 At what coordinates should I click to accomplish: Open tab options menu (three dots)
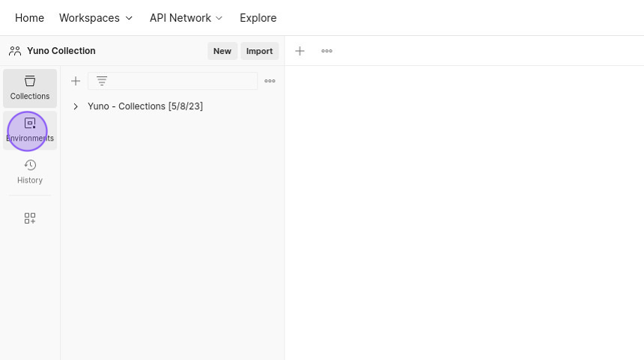click(327, 51)
